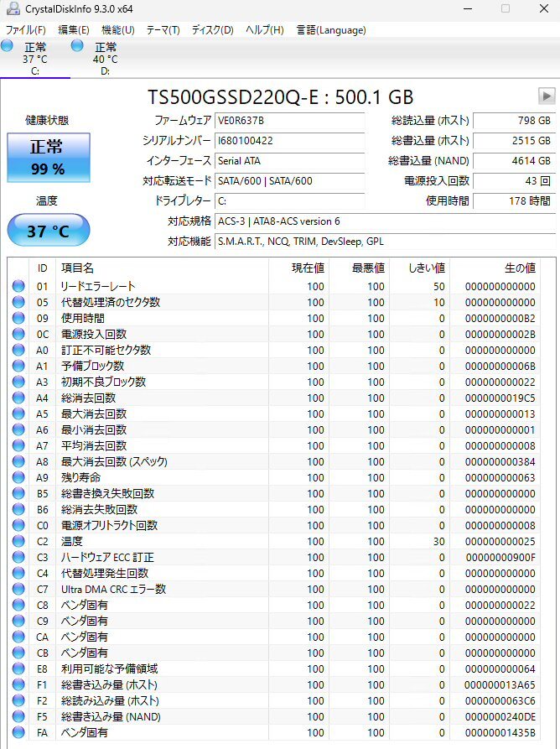This screenshot has width=560, height=749.
Task: Click the status icon for row A7 平均消去回数
Action: [18, 445]
